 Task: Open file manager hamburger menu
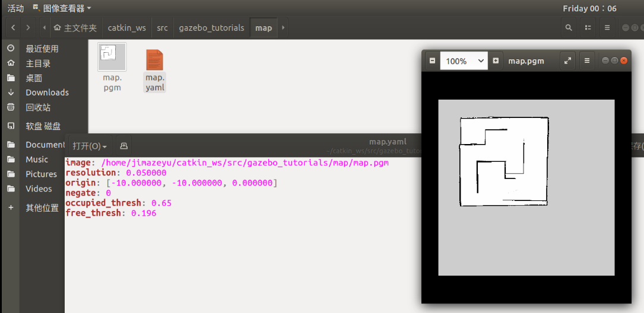click(607, 28)
